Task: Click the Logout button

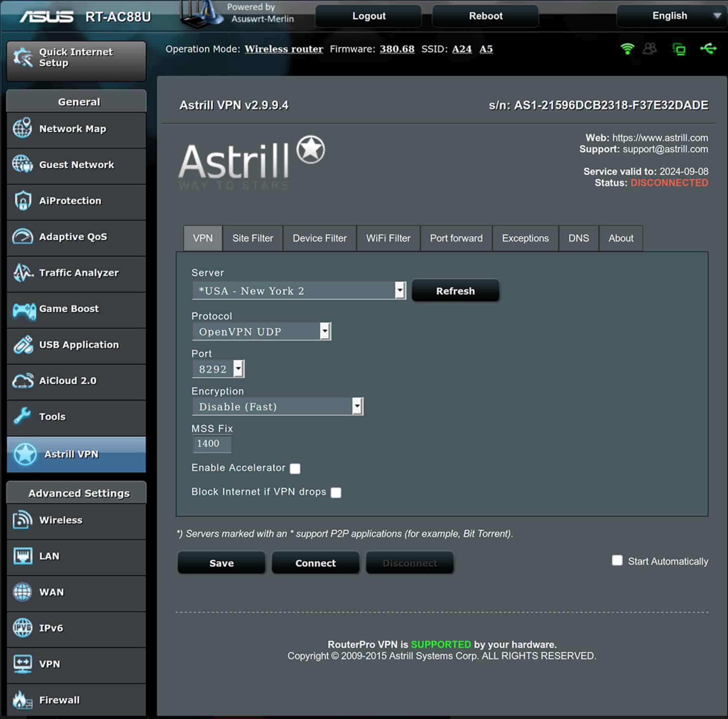Action: point(369,16)
